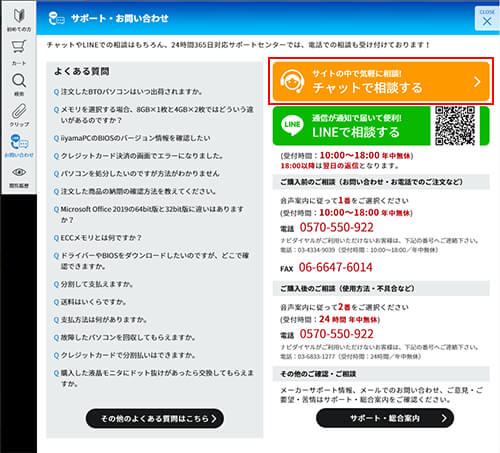Image resolution: width=500 pixels, height=453 pixels.
Task: Click the magnifier search icon in sidebar
Action: pos(19,84)
